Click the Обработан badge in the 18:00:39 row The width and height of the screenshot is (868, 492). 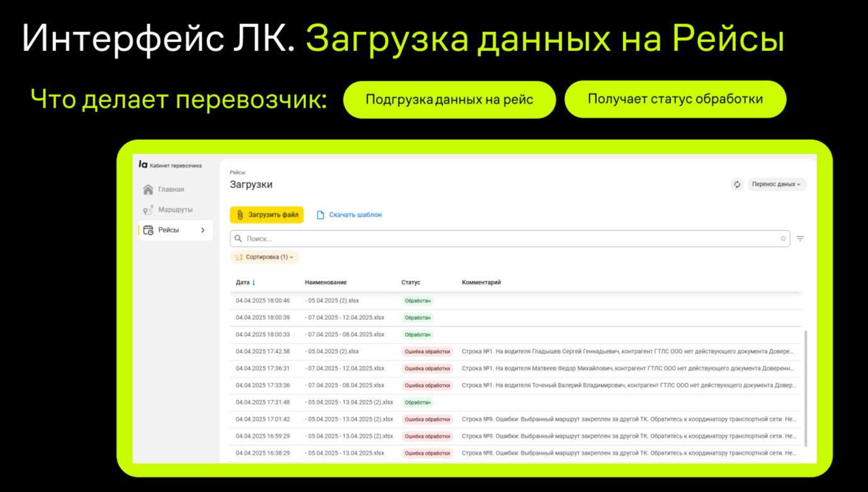click(417, 318)
